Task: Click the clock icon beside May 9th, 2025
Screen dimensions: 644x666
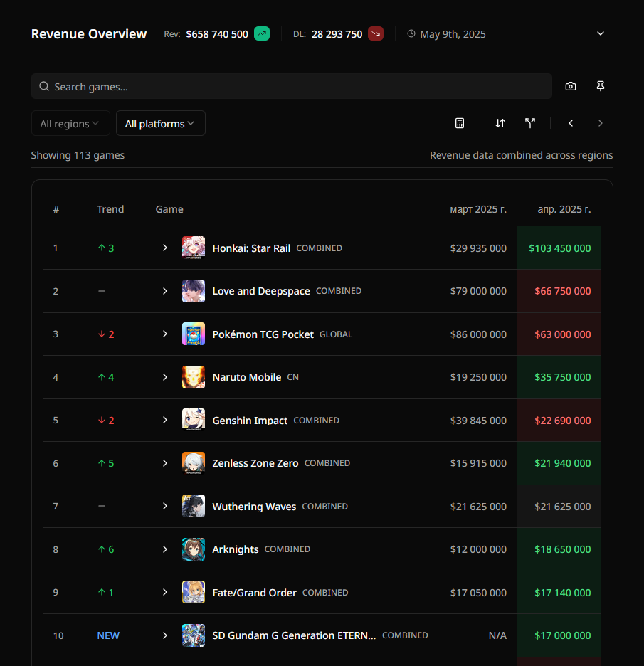Action: click(x=411, y=33)
